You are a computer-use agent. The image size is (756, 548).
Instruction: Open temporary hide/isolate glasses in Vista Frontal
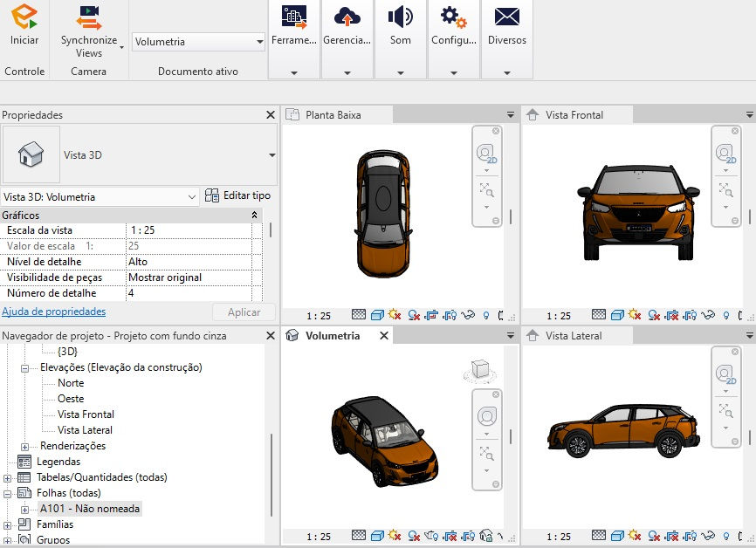(708, 315)
